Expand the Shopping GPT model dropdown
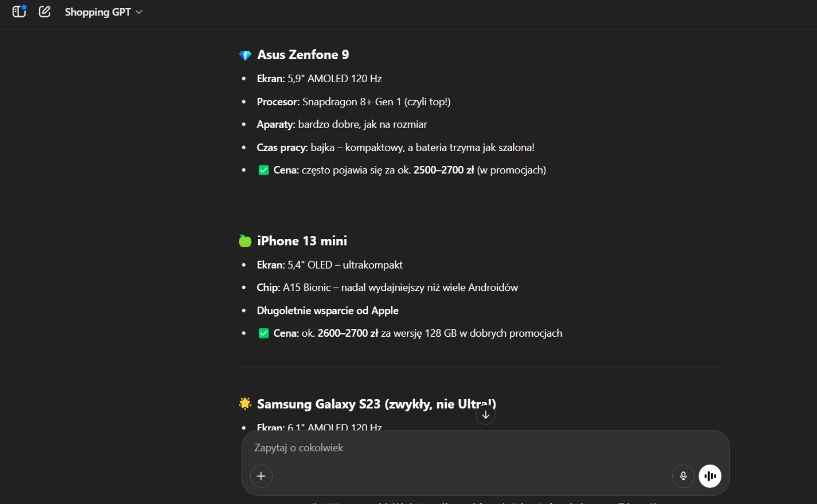Viewport: 817px width, 504px height. tap(103, 12)
